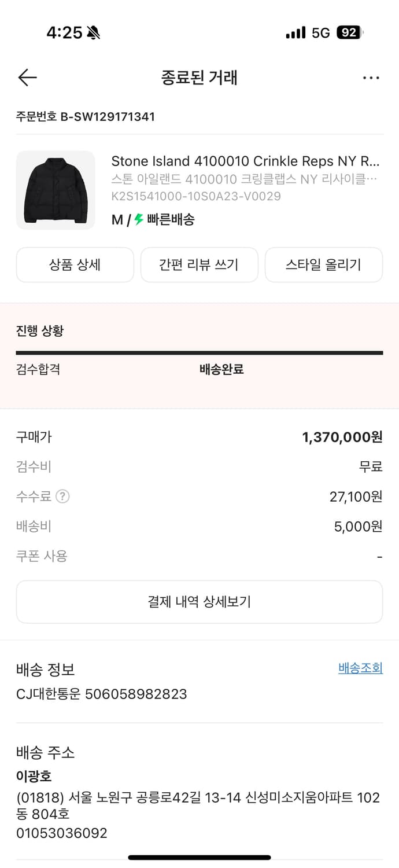Viewport: 399px width, 868px height.
Task: Tap the progress bar under 진행 상황
Action: 199,351
